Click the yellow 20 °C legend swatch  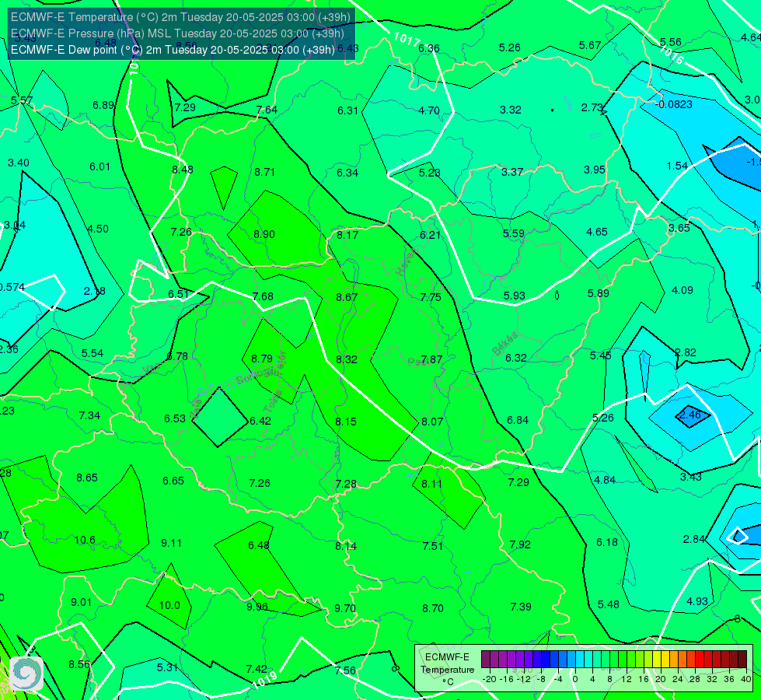pos(657,660)
